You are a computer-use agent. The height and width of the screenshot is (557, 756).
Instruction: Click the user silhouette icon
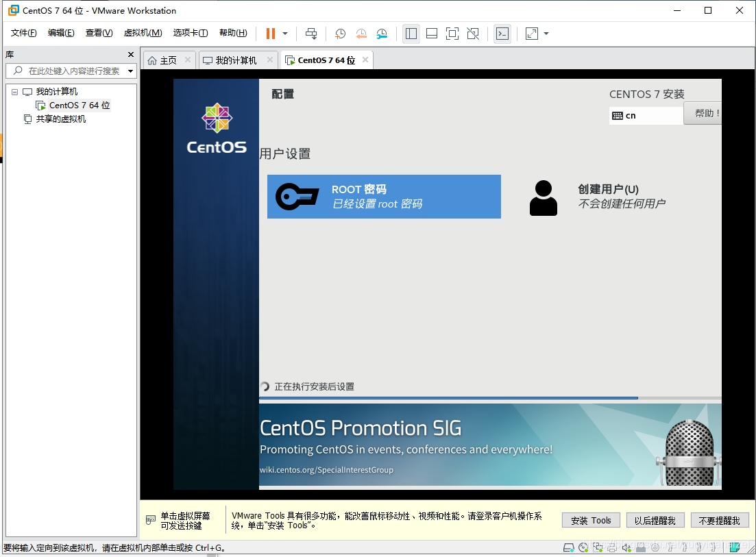[544, 197]
